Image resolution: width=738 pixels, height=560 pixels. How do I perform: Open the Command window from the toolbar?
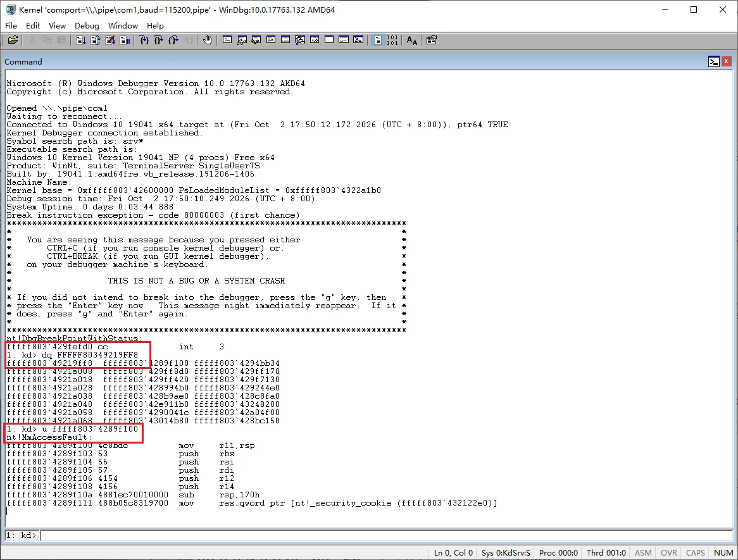coord(227,40)
